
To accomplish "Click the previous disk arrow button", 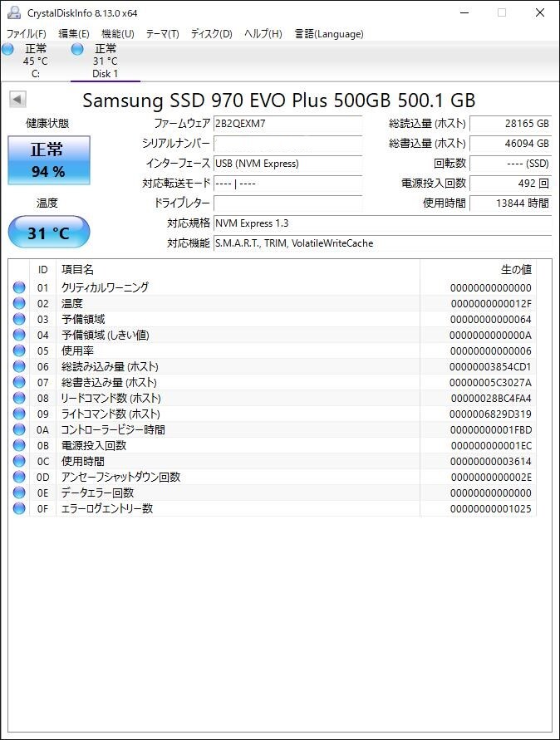I will pyautogui.click(x=17, y=99).
